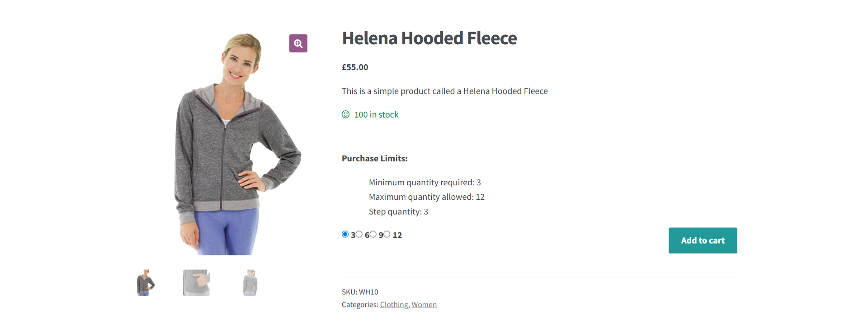Open the Clothing category link
This screenshot has height=325, width=868.
(393, 304)
